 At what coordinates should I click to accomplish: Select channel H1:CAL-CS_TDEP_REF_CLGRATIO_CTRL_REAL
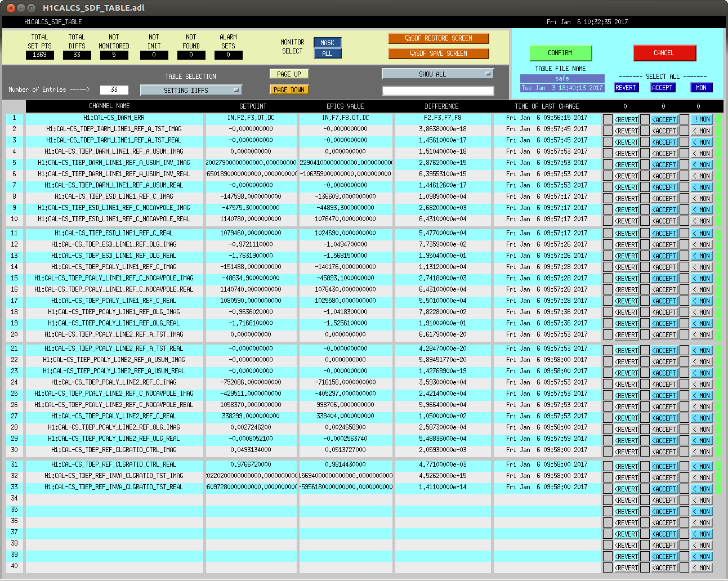click(114, 464)
